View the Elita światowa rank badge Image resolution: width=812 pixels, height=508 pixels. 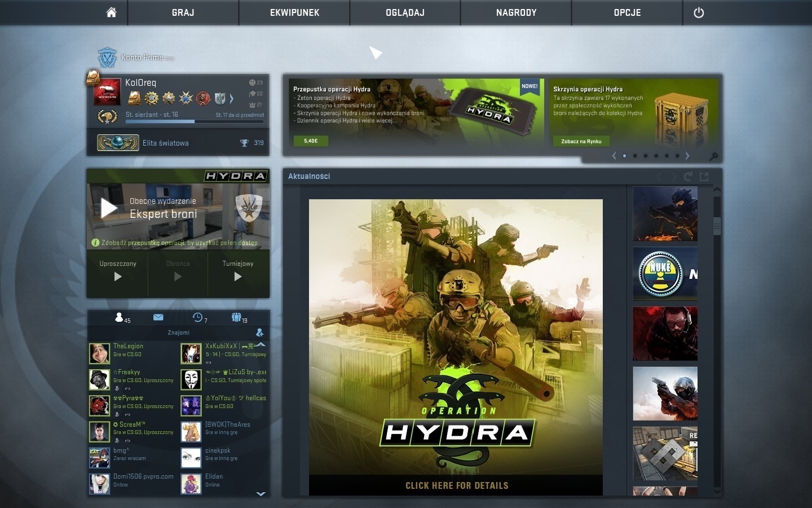118,143
